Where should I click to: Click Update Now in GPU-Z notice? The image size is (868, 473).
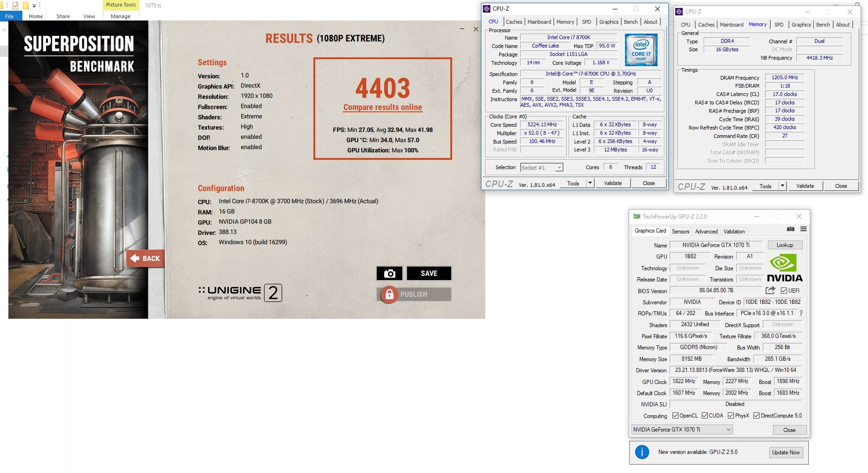pyautogui.click(x=786, y=452)
